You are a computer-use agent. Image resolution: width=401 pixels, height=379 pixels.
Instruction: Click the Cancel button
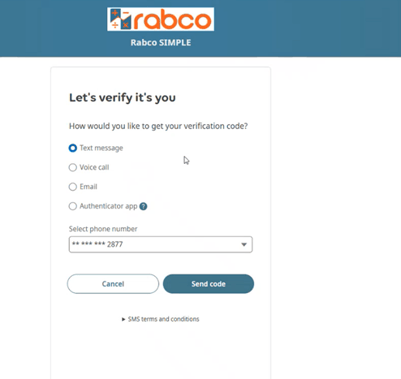pyautogui.click(x=113, y=284)
